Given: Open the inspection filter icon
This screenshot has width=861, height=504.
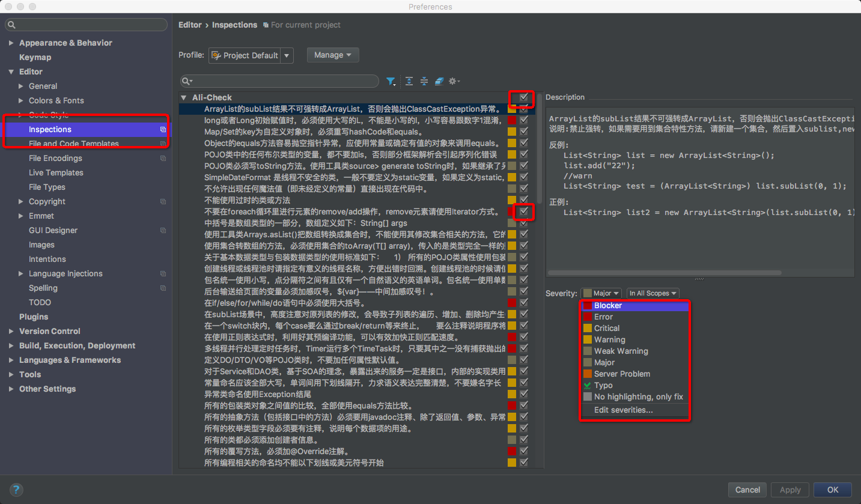Looking at the screenshot, I should coord(391,81).
